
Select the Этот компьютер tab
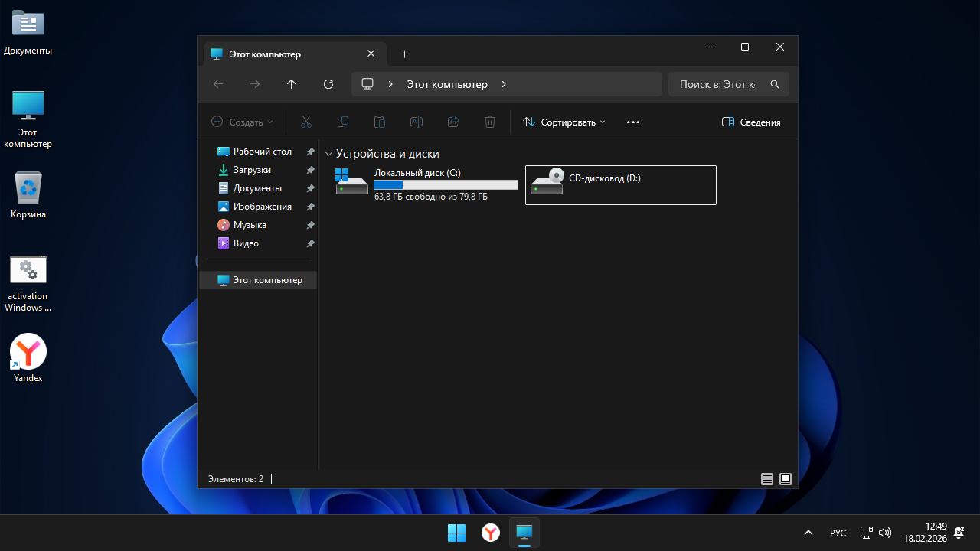pyautogui.click(x=283, y=54)
